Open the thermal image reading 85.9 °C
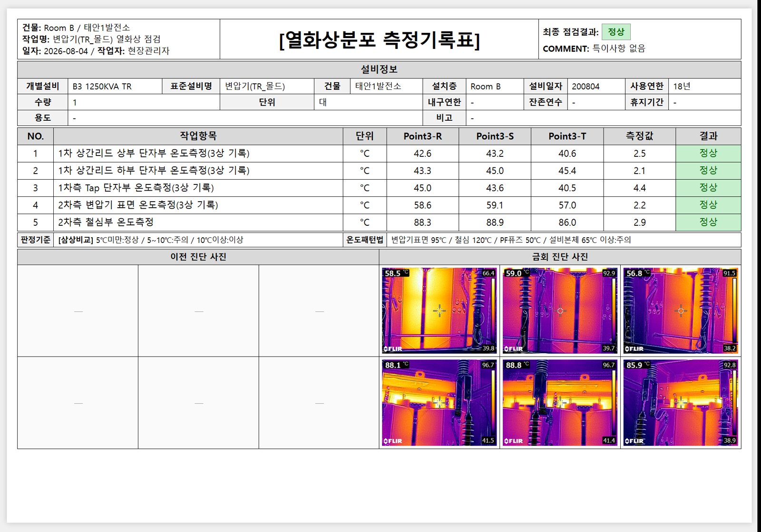 click(x=681, y=403)
